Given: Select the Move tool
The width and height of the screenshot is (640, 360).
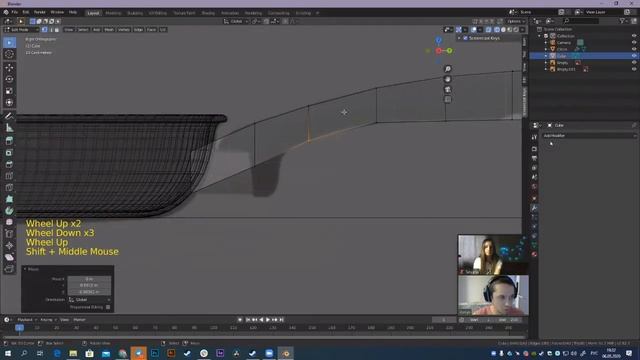Looking at the screenshot, I should click(x=9, y=68).
